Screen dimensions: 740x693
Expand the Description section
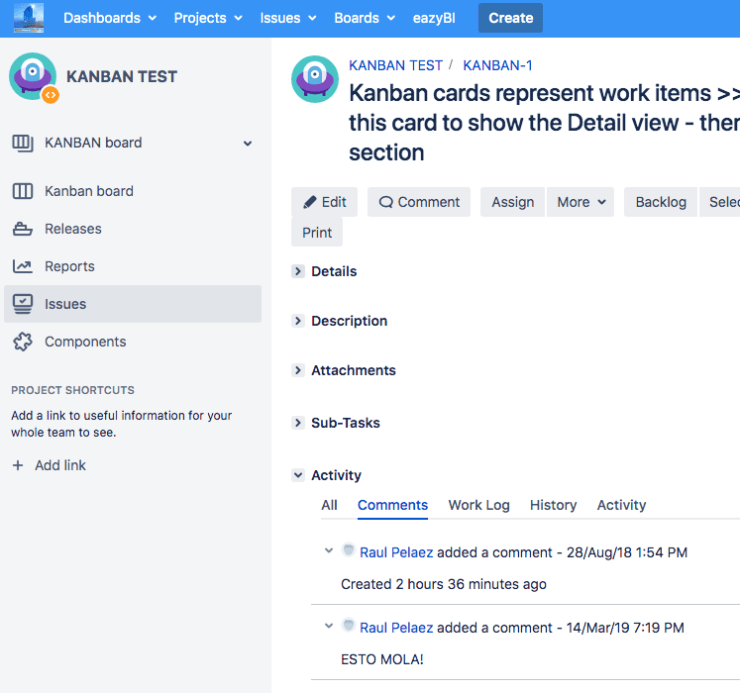[x=298, y=321]
